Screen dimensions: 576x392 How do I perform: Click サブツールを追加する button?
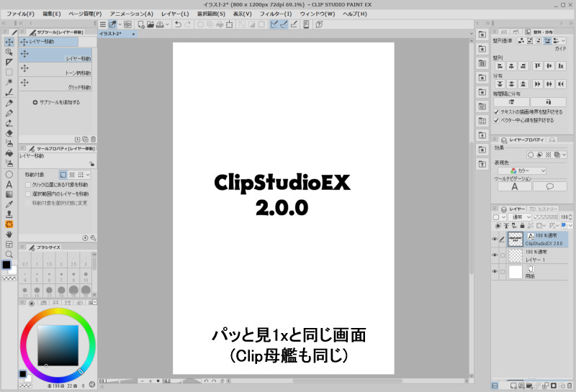click(x=56, y=102)
